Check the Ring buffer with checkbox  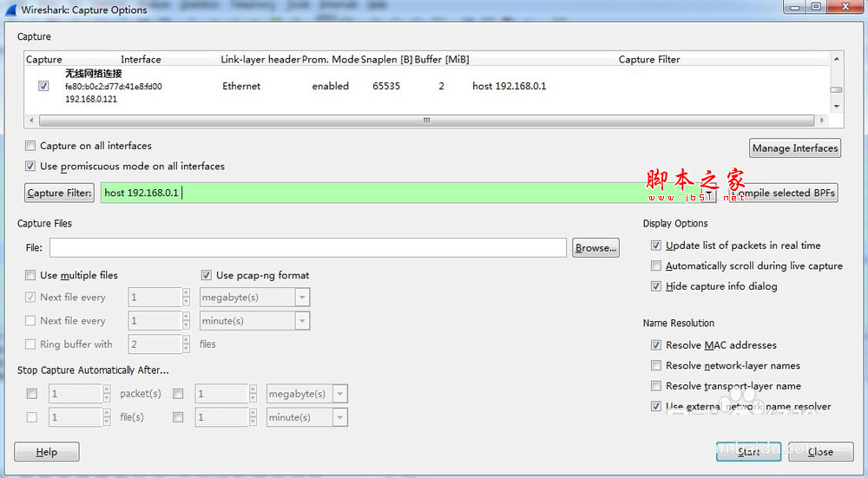point(30,344)
